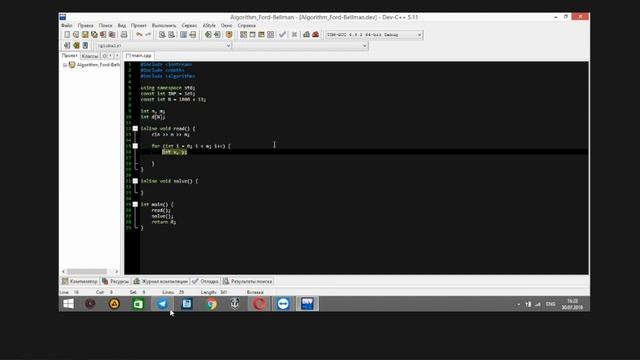Run the program via toolbar icon
This screenshot has height=360, width=640.
coord(252,35)
